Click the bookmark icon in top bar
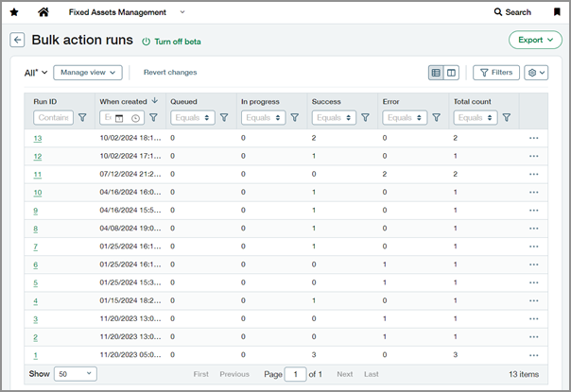 556,12
